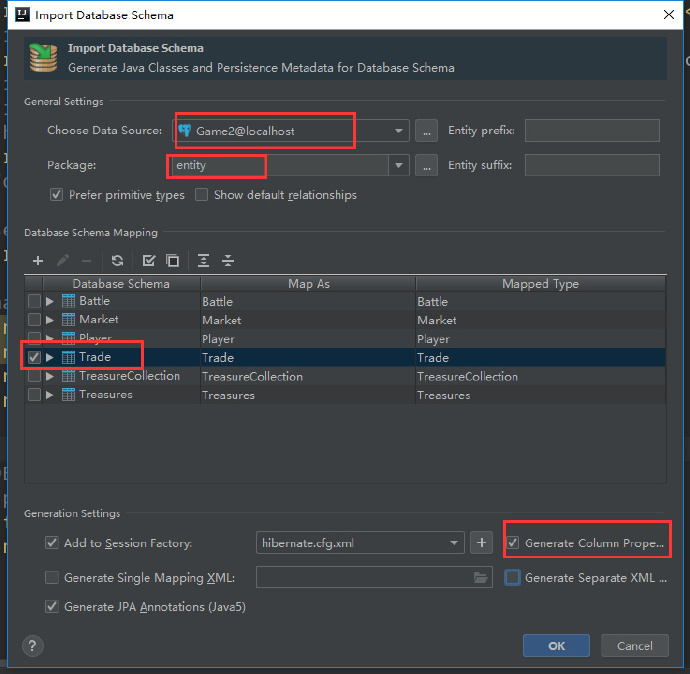Click the Unselect All toolbar icon
The width and height of the screenshot is (690, 674).
pyautogui.click(x=172, y=261)
